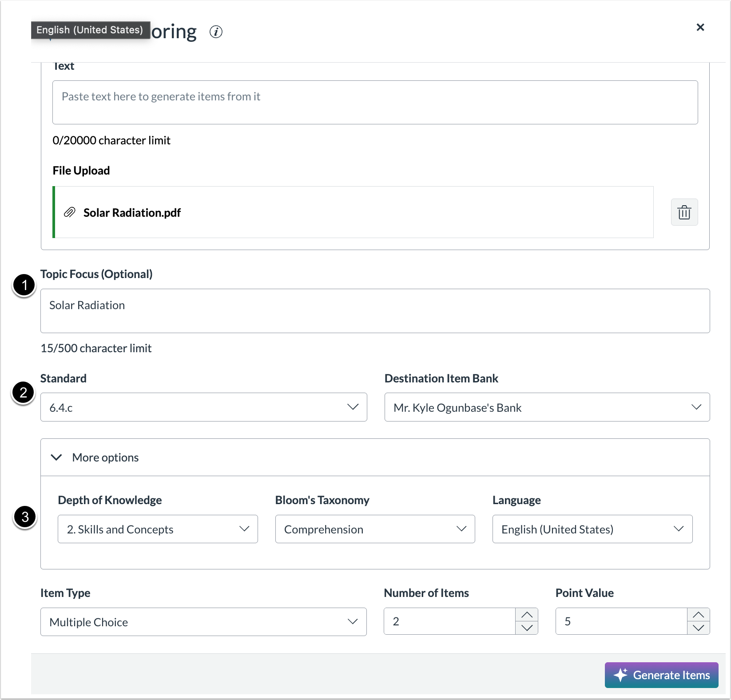This screenshot has height=700, width=731.
Task: Click the Paste text input area
Action: [375, 102]
